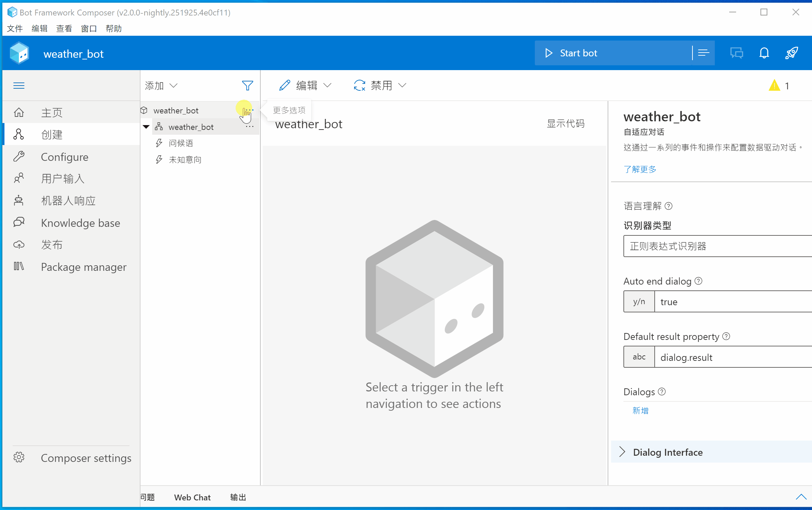Collapse the weather_bot dialog tree
This screenshot has height=510, width=812.
(146, 127)
